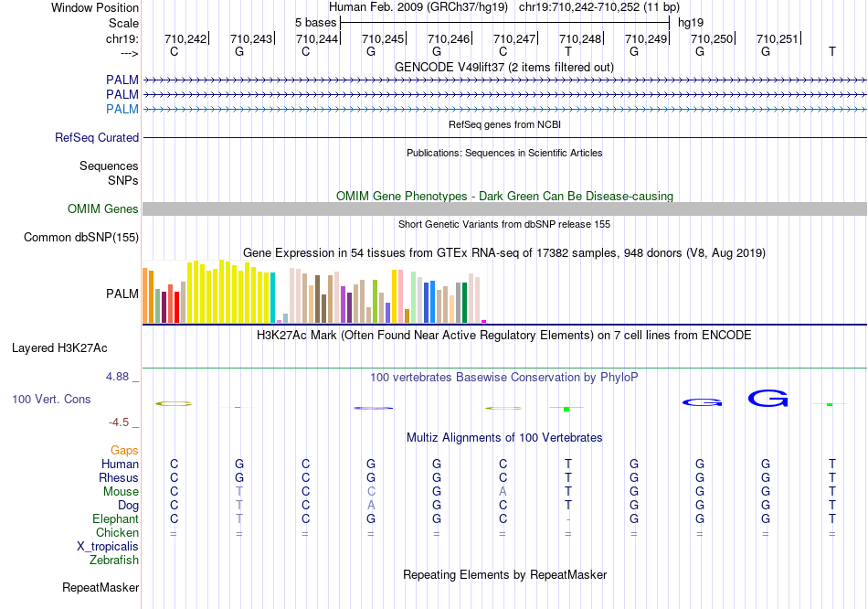868x609 pixels.
Task: Click the Dog species label
Action: 129,506
